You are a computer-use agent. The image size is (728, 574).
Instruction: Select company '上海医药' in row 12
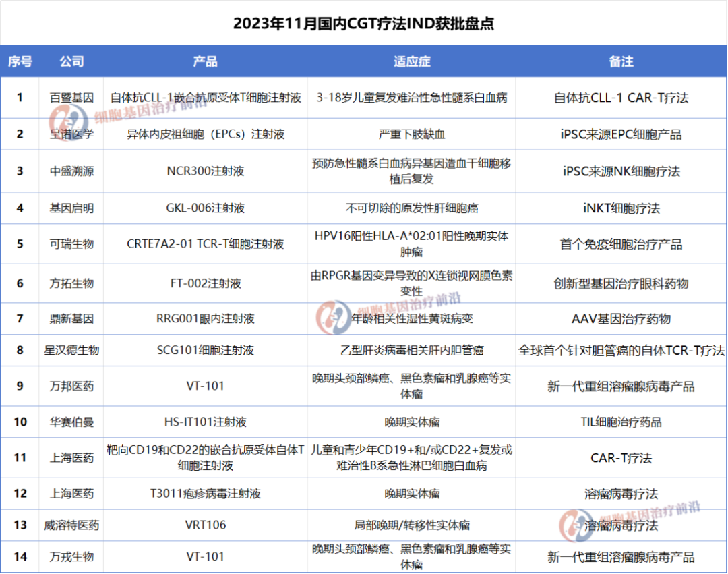71,494
